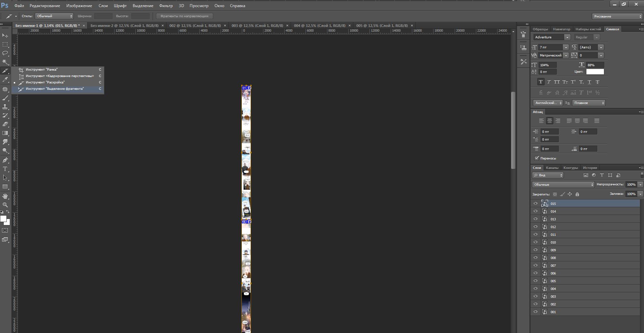Open the Рисование workspace dropdown

coord(617,16)
